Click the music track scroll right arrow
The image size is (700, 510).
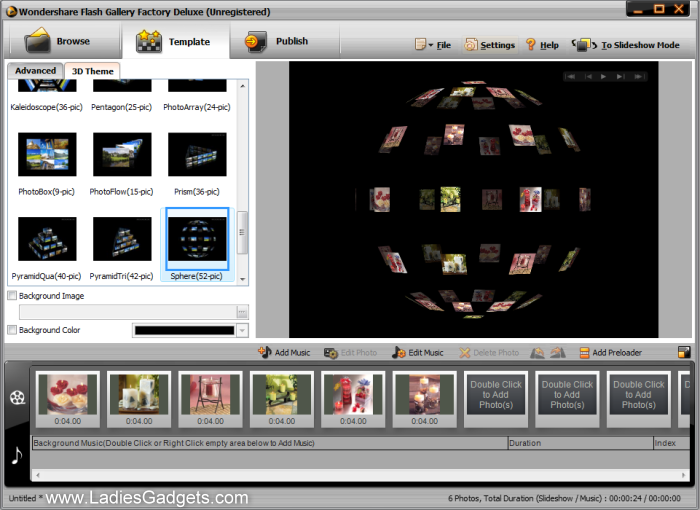coord(683,475)
